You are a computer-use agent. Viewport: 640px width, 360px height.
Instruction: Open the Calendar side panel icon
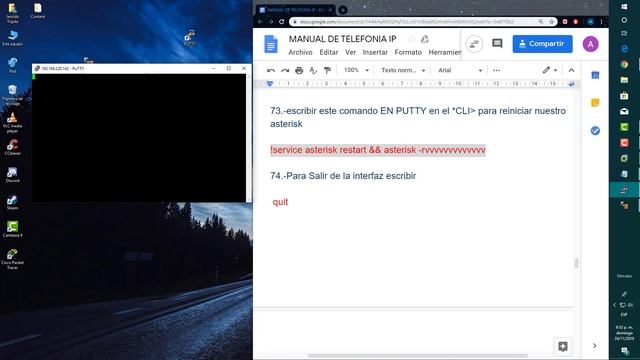point(595,75)
